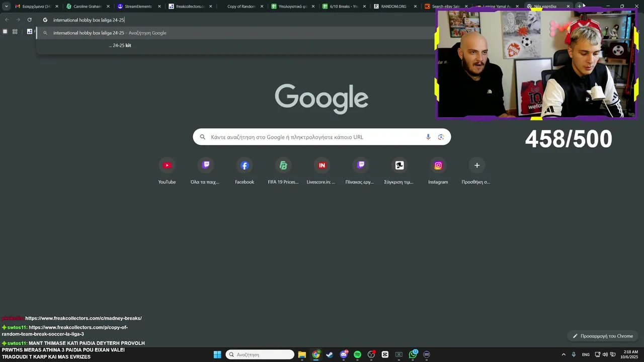
Task: Click the Windows taskbar search box
Action: pyautogui.click(x=260, y=354)
